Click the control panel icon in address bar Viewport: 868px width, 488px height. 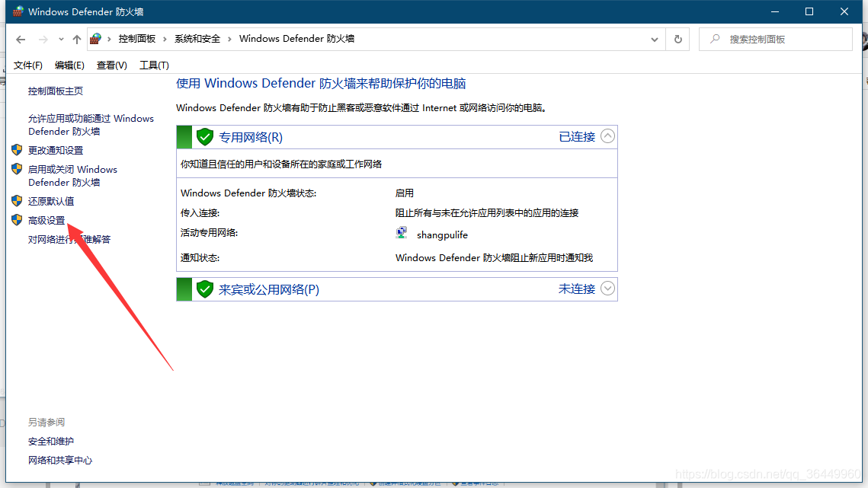click(x=96, y=39)
